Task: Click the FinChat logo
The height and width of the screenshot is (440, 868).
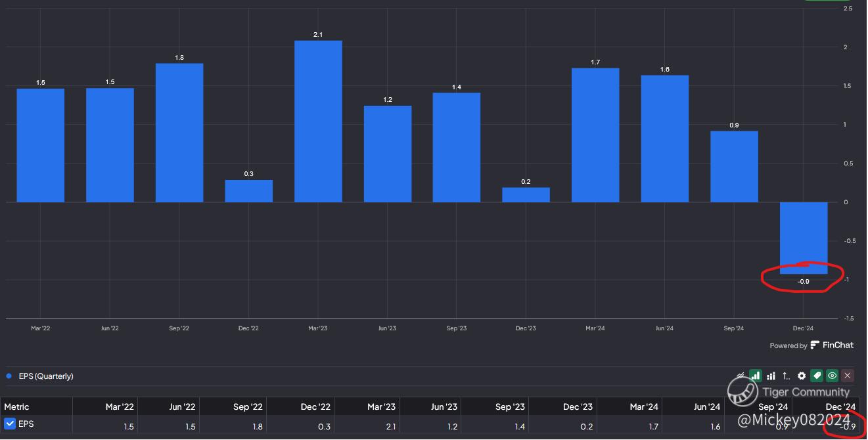Action: (815, 345)
